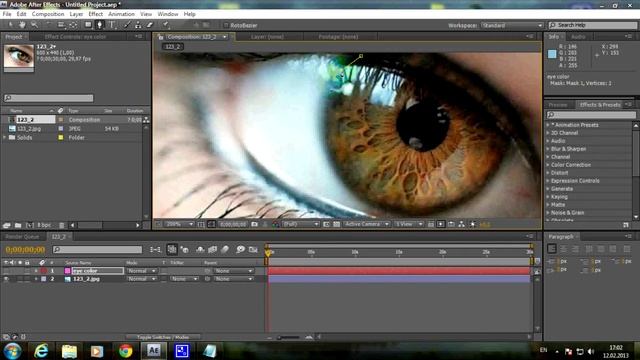Switch to the Preview panel tab
This screenshot has height=360, width=640.
tap(558, 105)
